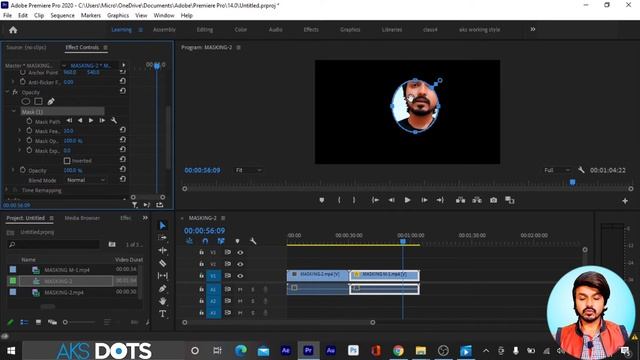Click the Program monitor playhead marker

(573, 182)
